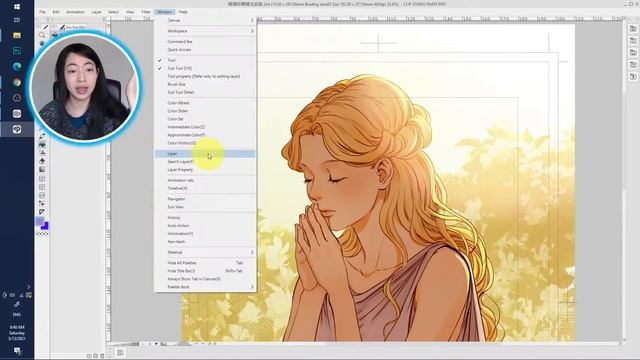Choose Hide All Palettes
Screen dimensions: 640x360
click(205, 263)
